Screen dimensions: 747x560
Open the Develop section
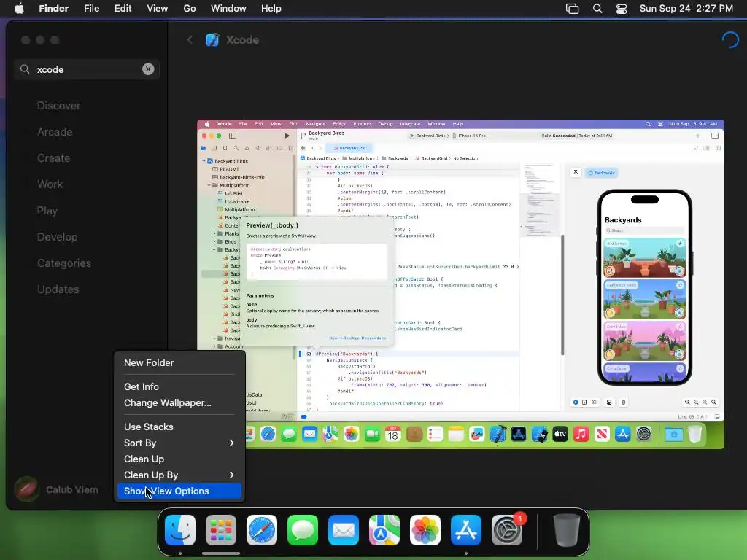[x=57, y=237]
